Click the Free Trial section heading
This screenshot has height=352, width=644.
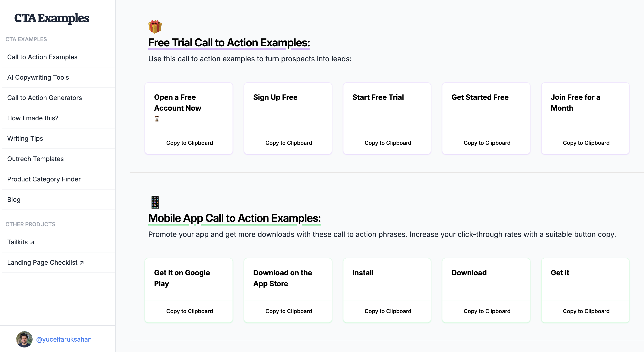(229, 43)
